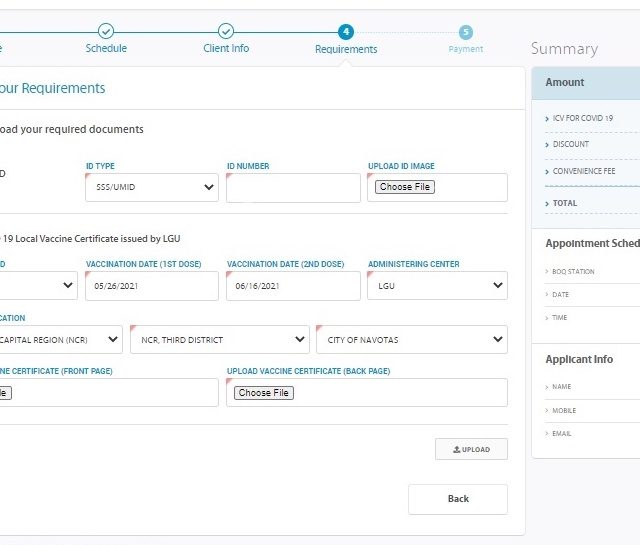This screenshot has height=545, width=640.
Task: Choose file for vaccine certificate back page
Action: [264, 393]
